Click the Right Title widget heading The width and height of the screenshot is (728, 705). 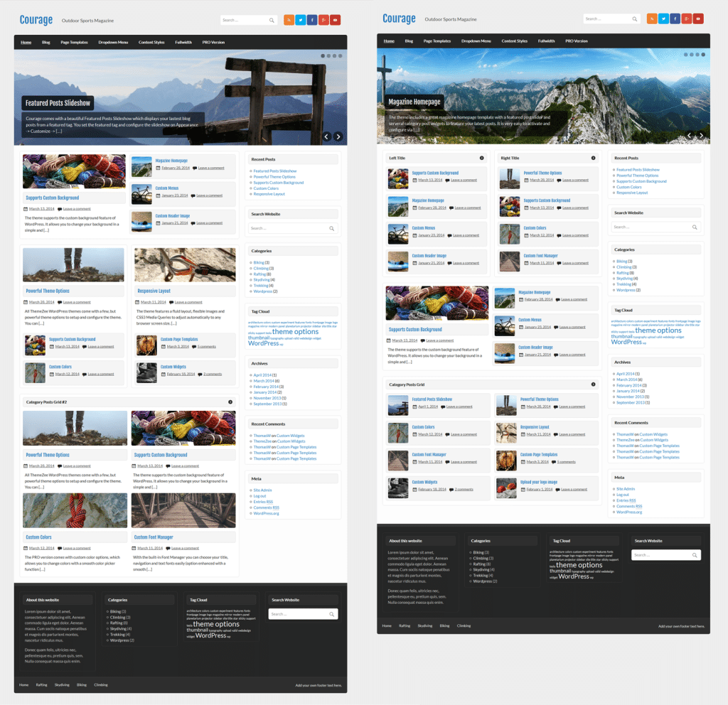[510, 158]
